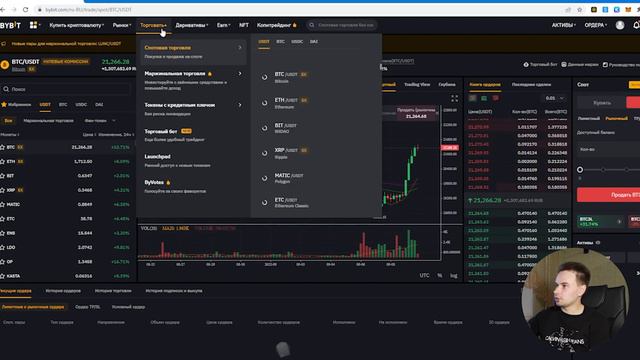Click the BTC/USDT dropdown pair icon
The height and width of the screenshot is (360, 640).
coord(264,77)
